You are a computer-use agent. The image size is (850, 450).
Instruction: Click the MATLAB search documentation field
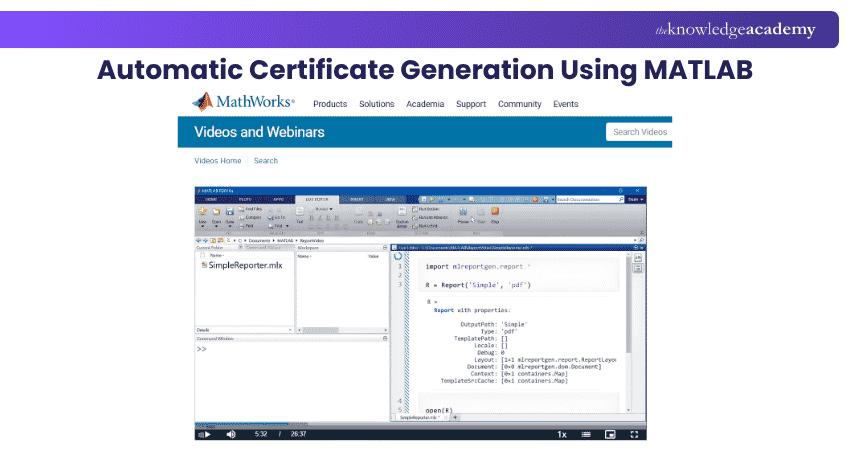tap(590, 200)
